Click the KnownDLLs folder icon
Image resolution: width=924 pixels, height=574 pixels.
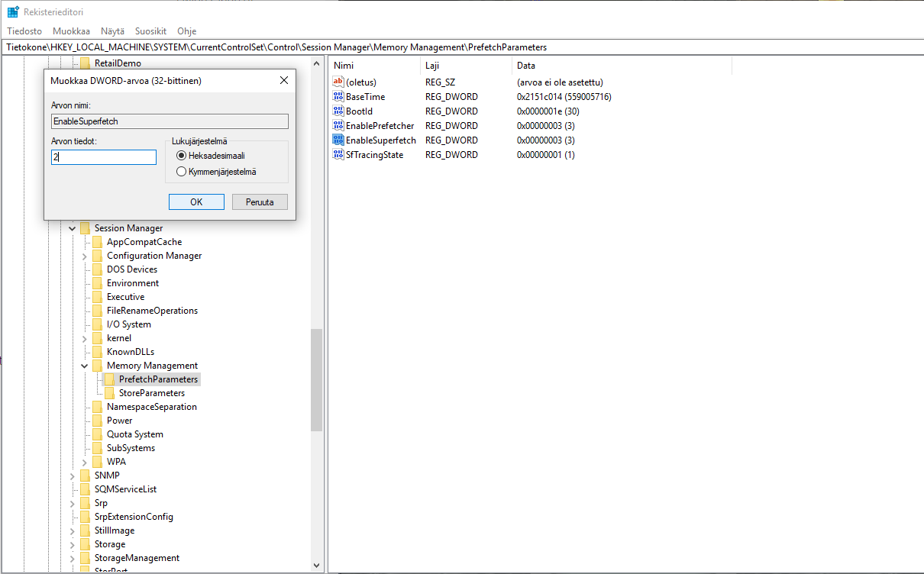pos(97,352)
